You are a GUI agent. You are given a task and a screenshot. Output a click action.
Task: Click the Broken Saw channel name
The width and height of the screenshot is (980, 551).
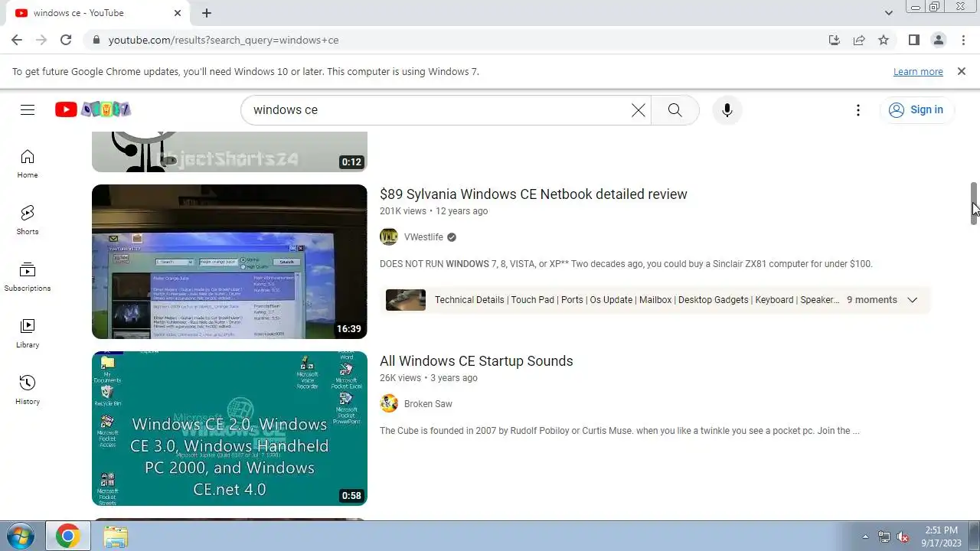(428, 404)
